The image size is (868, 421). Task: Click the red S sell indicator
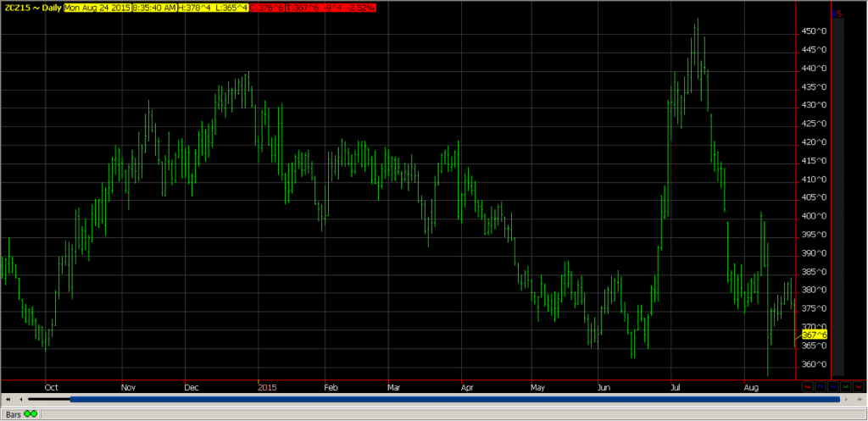[838, 14]
